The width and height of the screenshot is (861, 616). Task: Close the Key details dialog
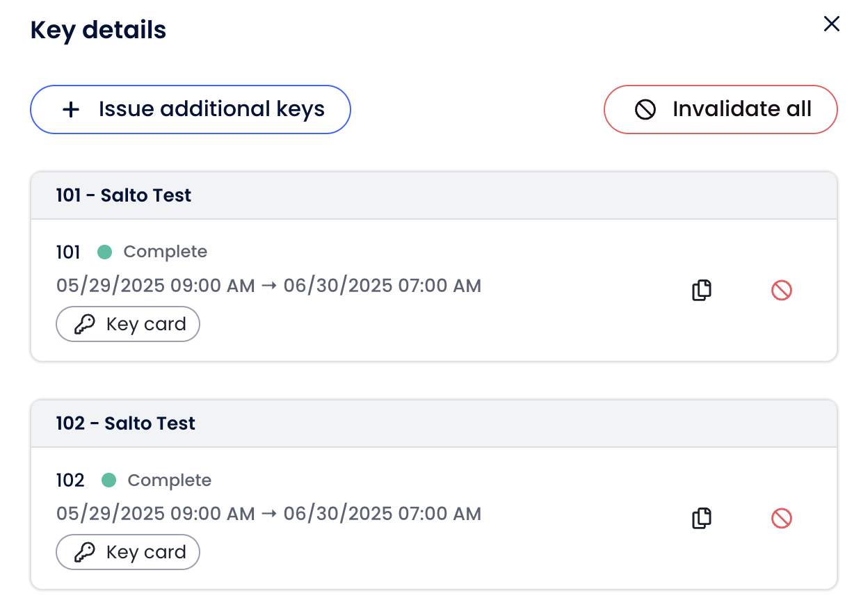(x=831, y=24)
